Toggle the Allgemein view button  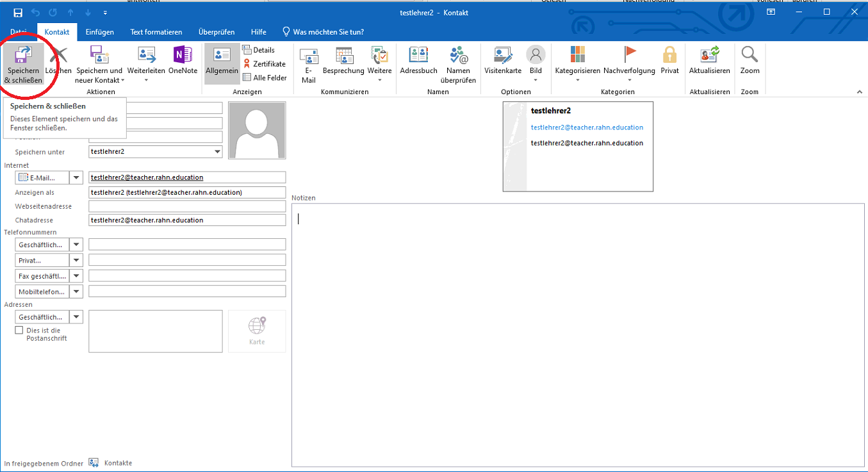(222, 63)
